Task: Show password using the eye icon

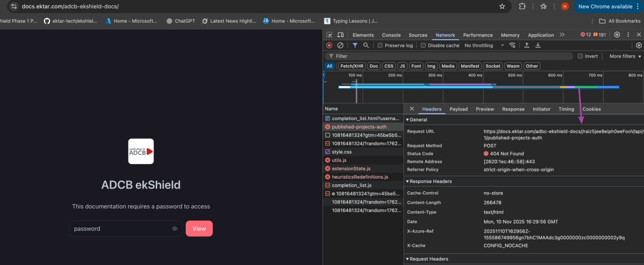Action: (x=175, y=229)
